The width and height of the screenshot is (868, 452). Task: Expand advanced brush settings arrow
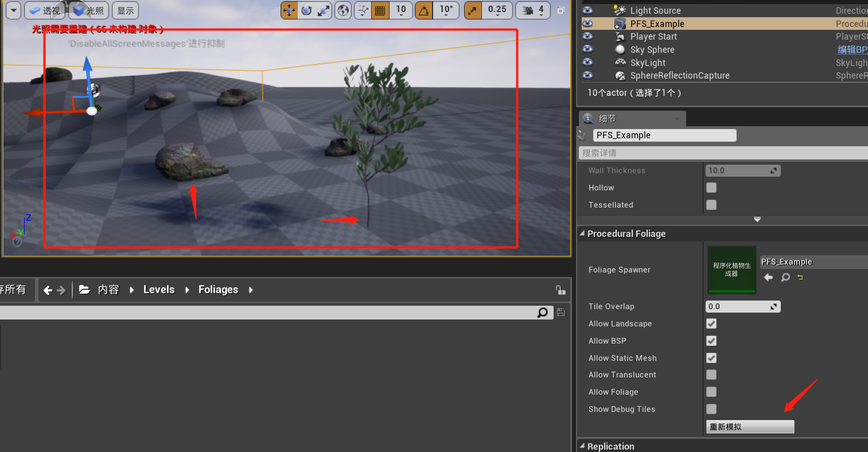[x=757, y=219]
